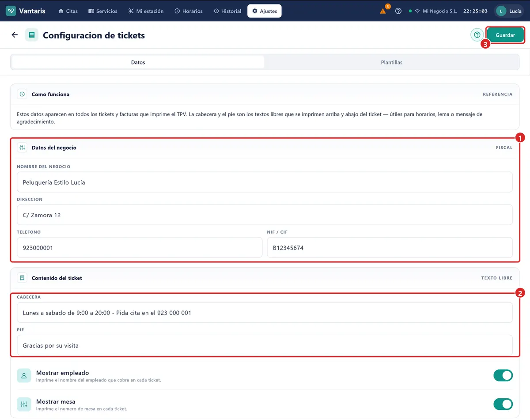Open the Historial section

(x=227, y=11)
